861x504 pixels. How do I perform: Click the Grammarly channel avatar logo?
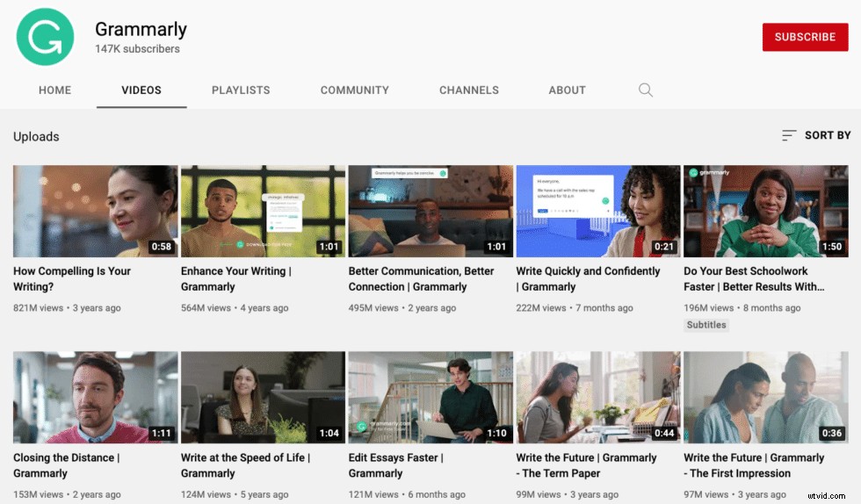point(45,37)
